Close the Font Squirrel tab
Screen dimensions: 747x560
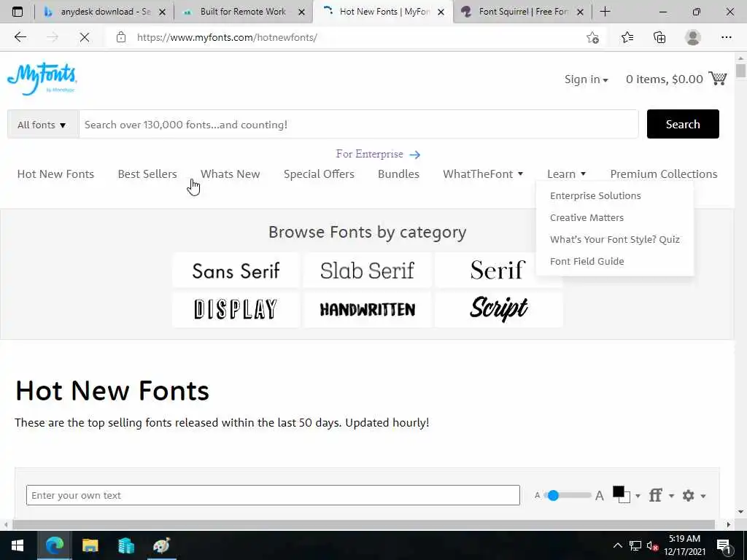tap(580, 12)
